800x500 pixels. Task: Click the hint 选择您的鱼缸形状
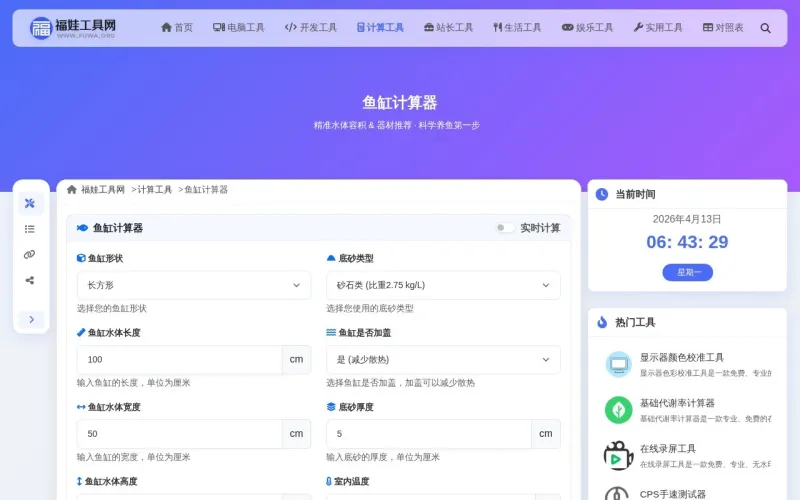pyautogui.click(x=112, y=308)
